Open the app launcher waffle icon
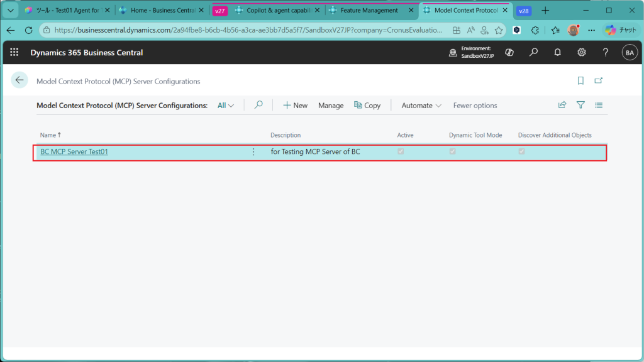This screenshot has height=362, width=644. click(x=14, y=53)
